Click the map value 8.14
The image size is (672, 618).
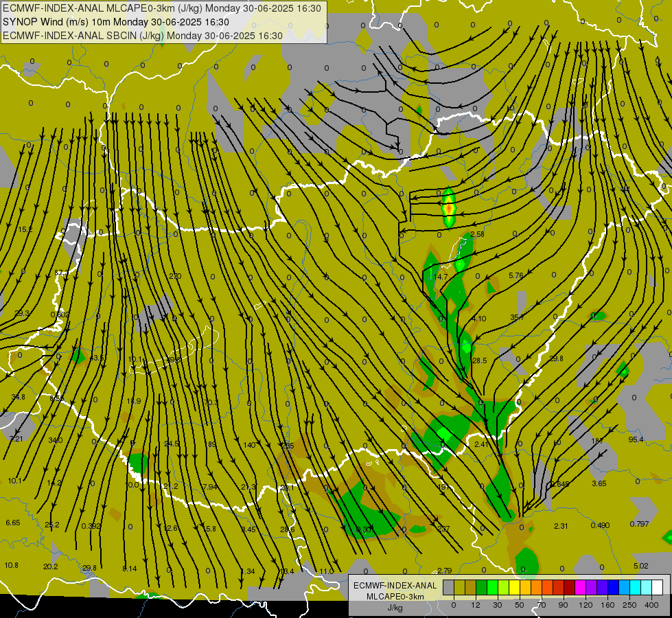click(x=130, y=569)
